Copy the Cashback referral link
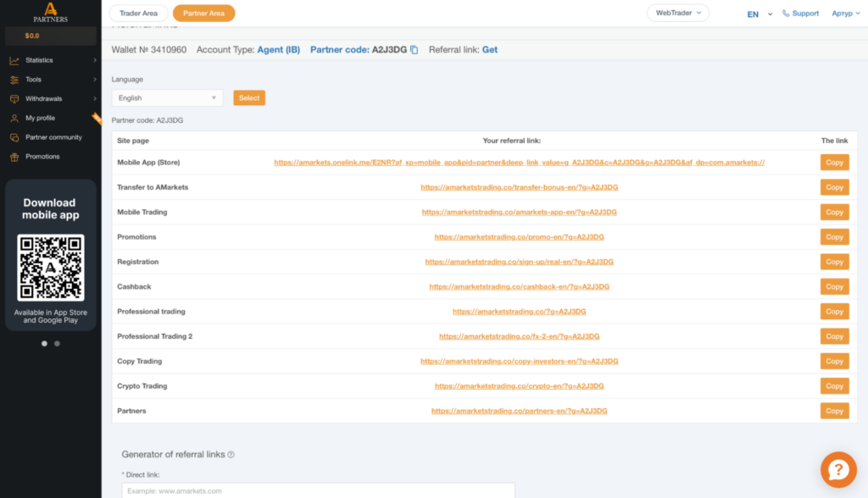The height and width of the screenshot is (498, 868). pos(834,286)
